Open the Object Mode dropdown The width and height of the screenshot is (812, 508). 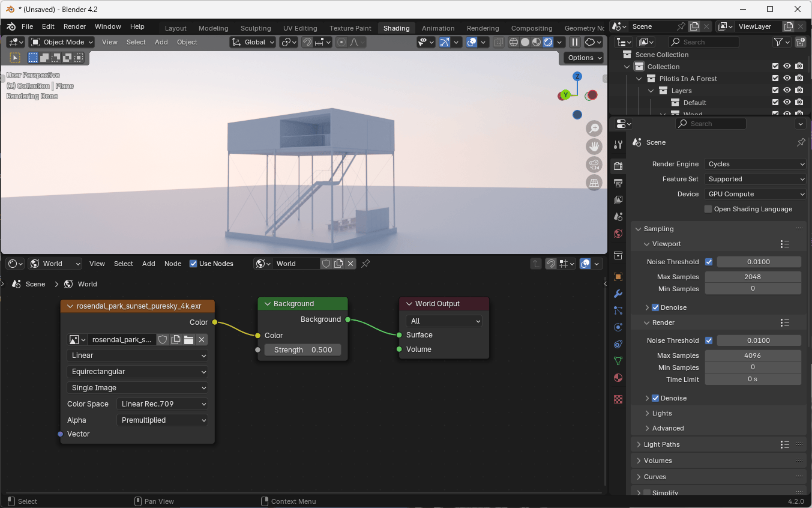(62, 42)
